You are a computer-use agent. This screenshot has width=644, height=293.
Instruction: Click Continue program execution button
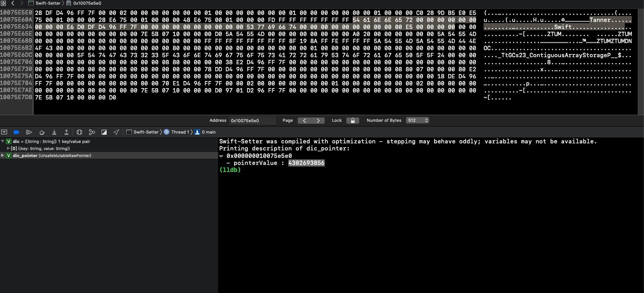pyautogui.click(x=29, y=132)
